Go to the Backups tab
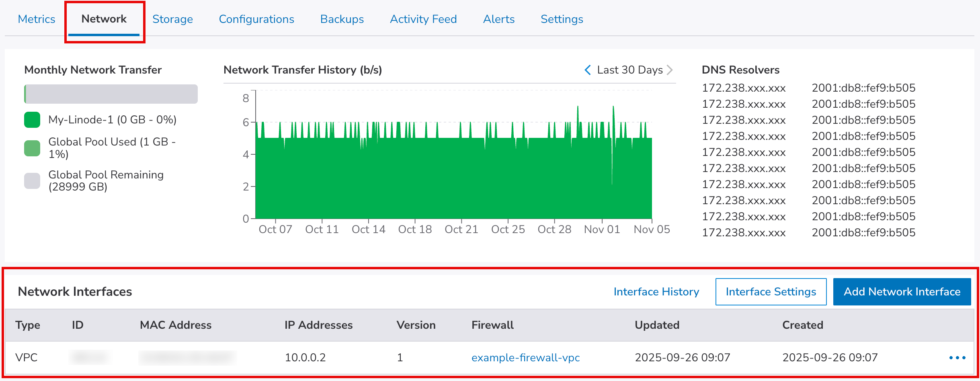Image resolution: width=980 pixels, height=381 pixels. tap(342, 19)
